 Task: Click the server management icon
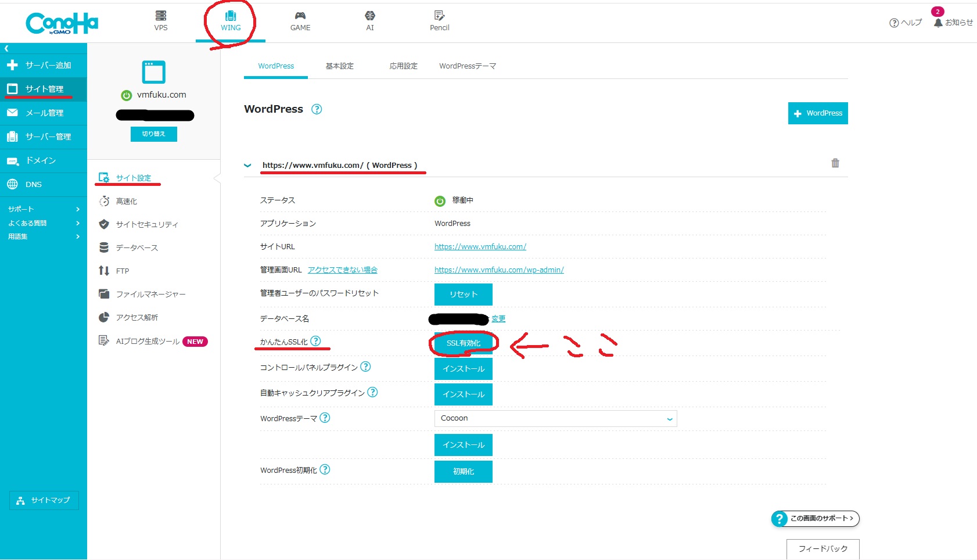[x=12, y=137]
